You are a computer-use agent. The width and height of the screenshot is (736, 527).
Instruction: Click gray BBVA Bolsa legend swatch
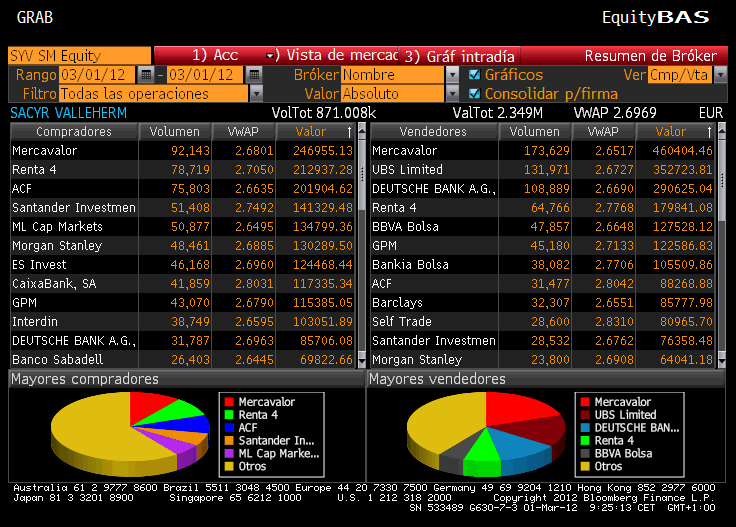(x=585, y=454)
